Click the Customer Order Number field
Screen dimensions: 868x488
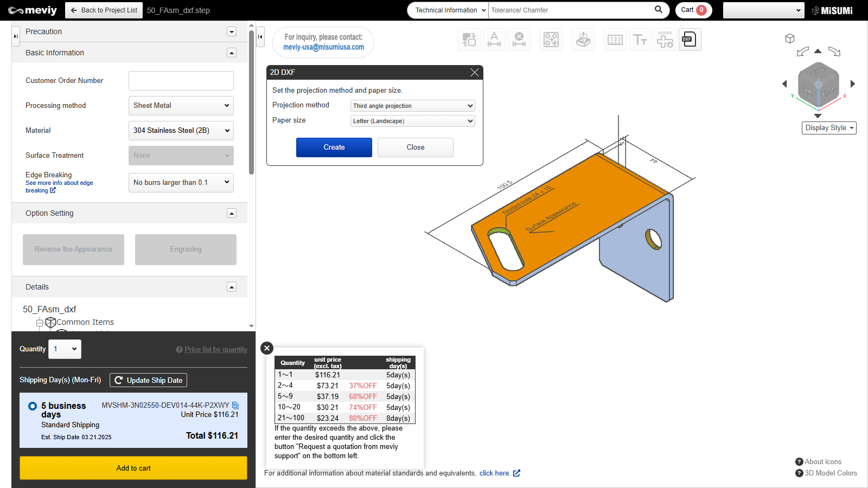[x=181, y=81]
